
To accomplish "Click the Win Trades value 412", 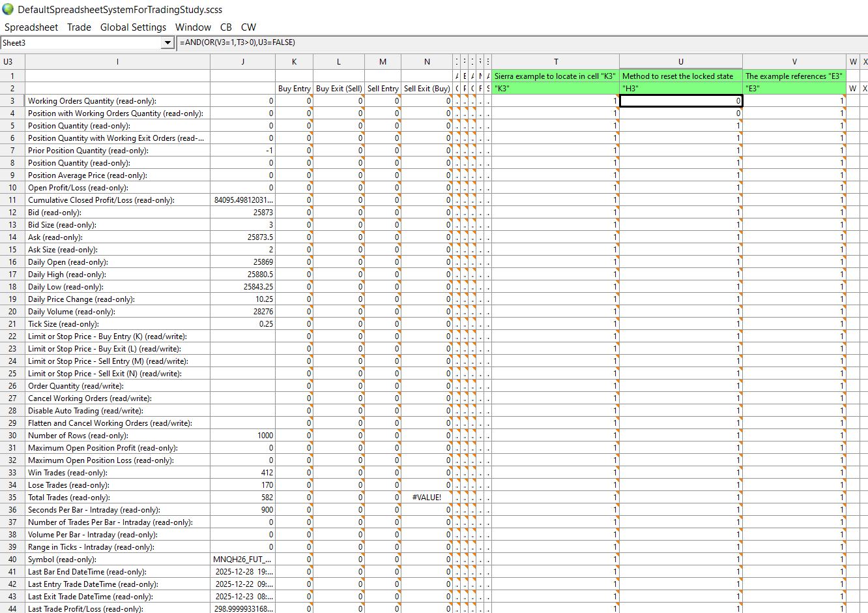I will click(x=243, y=473).
